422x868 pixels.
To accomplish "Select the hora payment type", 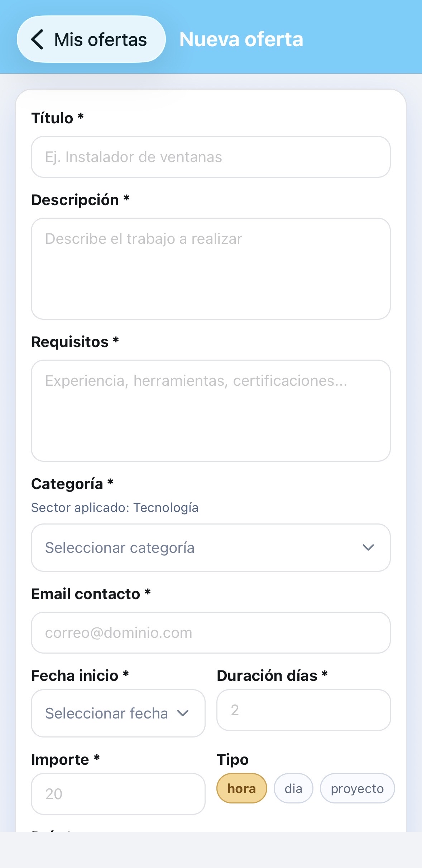I will (242, 788).
